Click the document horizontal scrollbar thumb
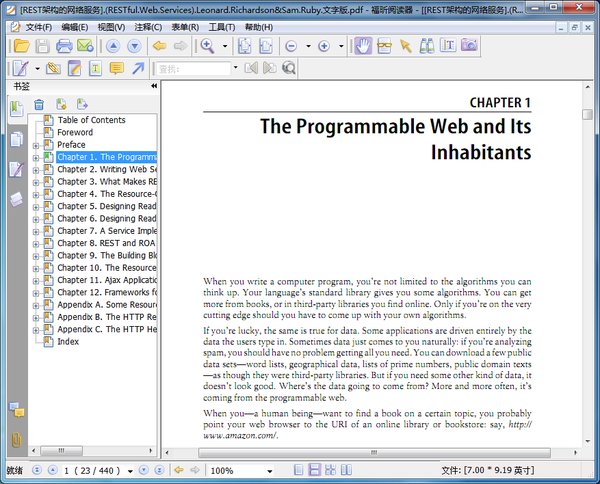600x484 pixels. click(374, 453)
